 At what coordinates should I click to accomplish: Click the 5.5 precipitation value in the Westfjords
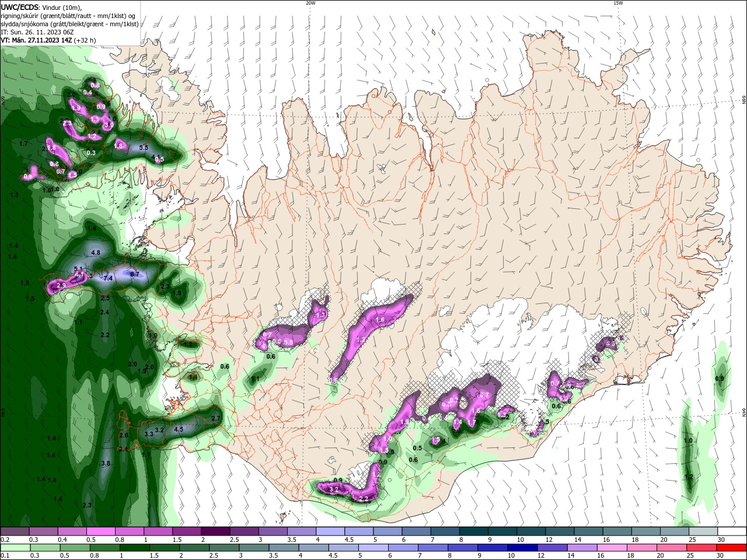pos(144,148)
